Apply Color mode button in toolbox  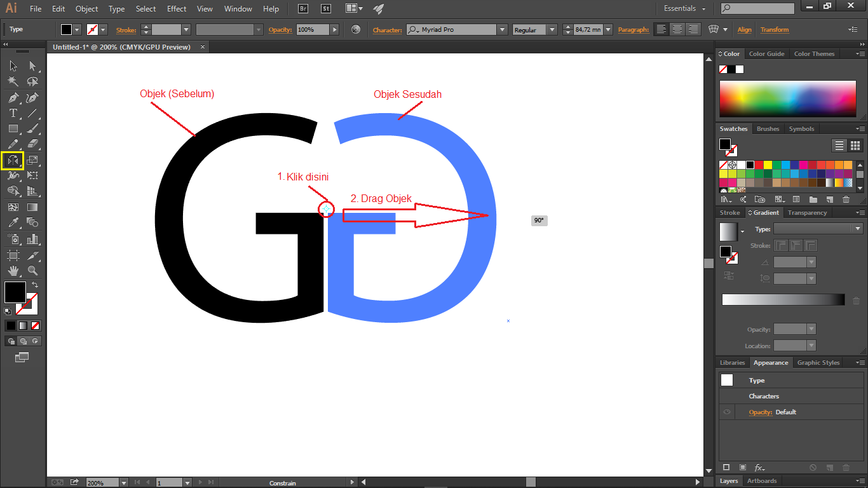11,325
